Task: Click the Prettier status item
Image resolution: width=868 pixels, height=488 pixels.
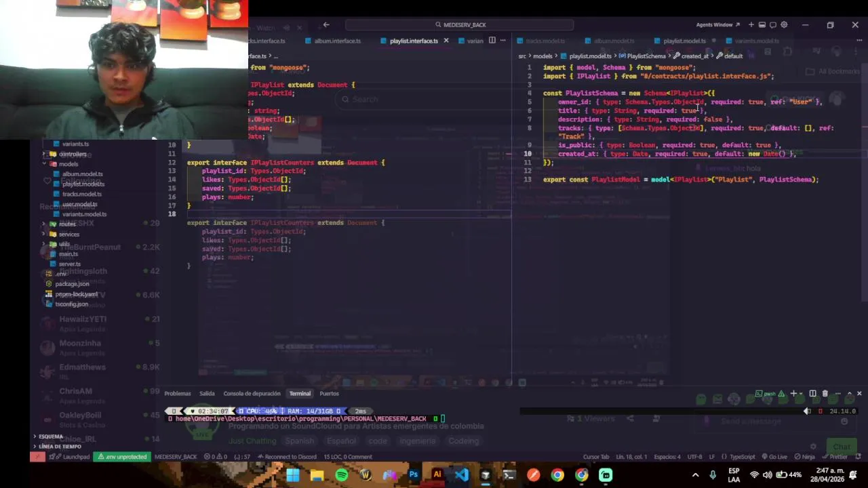Action: [835, 457]
